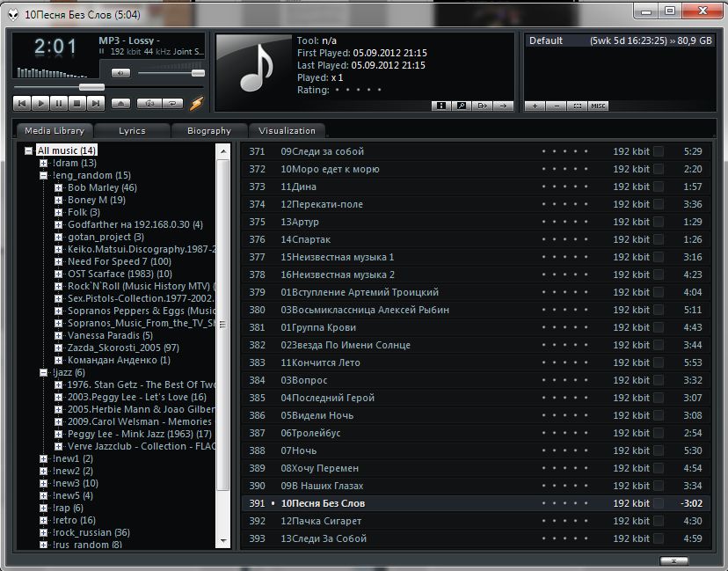Viewport: 728px width, 571px height.
Task: Click rating dots in track info panel
Action: (x=358, y=90)
